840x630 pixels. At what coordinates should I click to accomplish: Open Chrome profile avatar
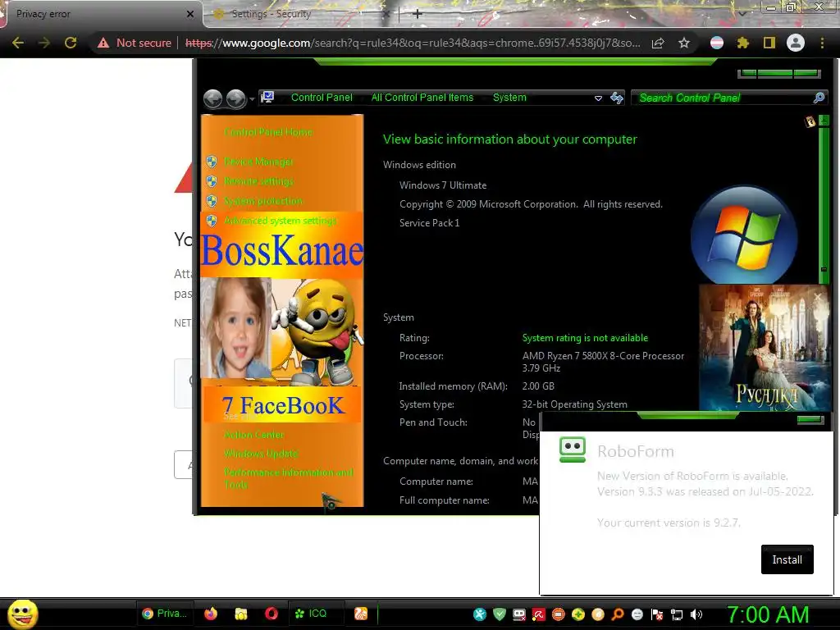796,43
